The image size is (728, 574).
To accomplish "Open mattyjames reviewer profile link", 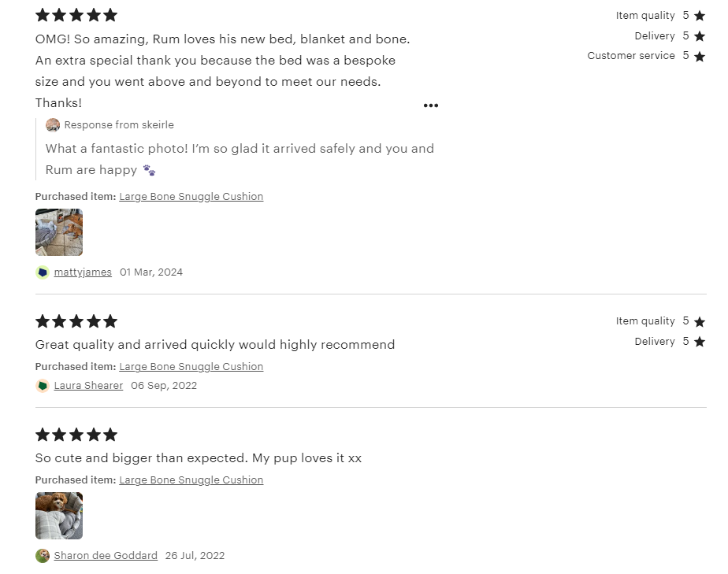I will point(83,272).
